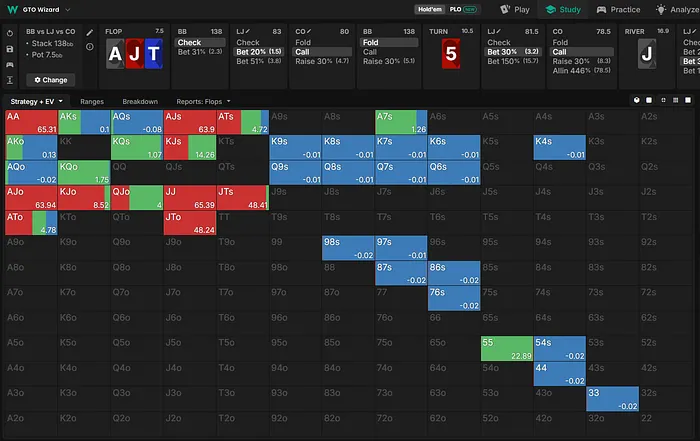Select BB Bet 31% action
This screenshot has height=441, width=700.
200,52
